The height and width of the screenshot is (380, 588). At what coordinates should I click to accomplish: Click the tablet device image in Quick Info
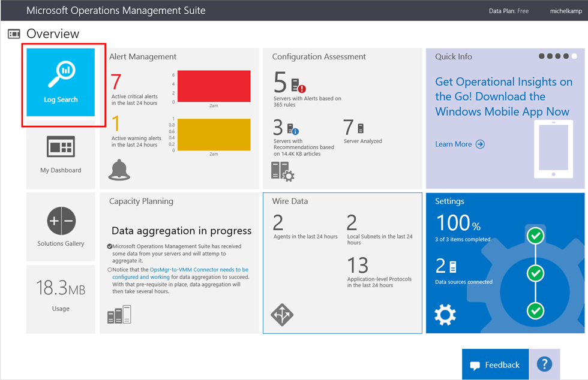point(553,149)
